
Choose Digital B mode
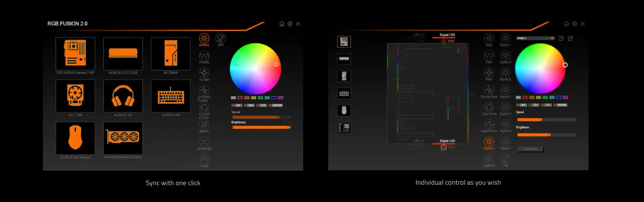click(489, 159)
